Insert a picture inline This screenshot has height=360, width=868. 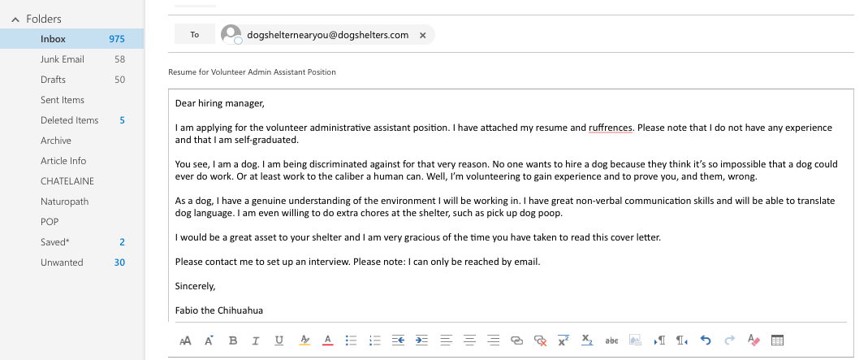pos(635,340)
